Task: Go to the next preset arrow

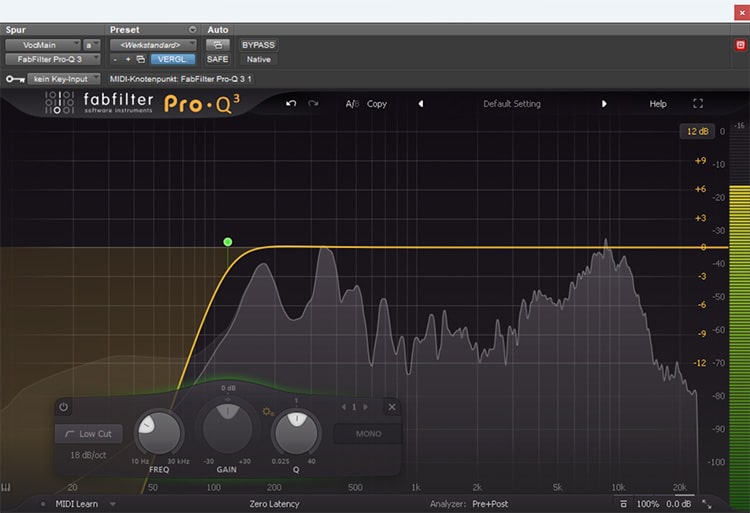Action: pyautogui.click(x=604, y=103)
